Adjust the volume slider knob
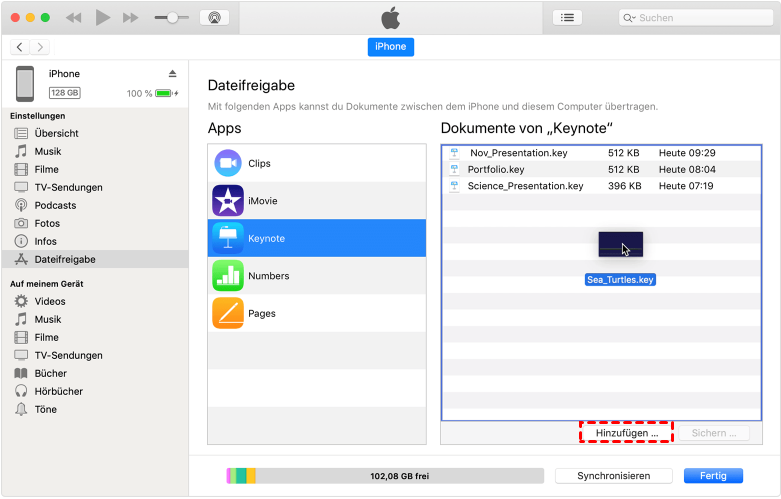 click(x=172, y=18)
